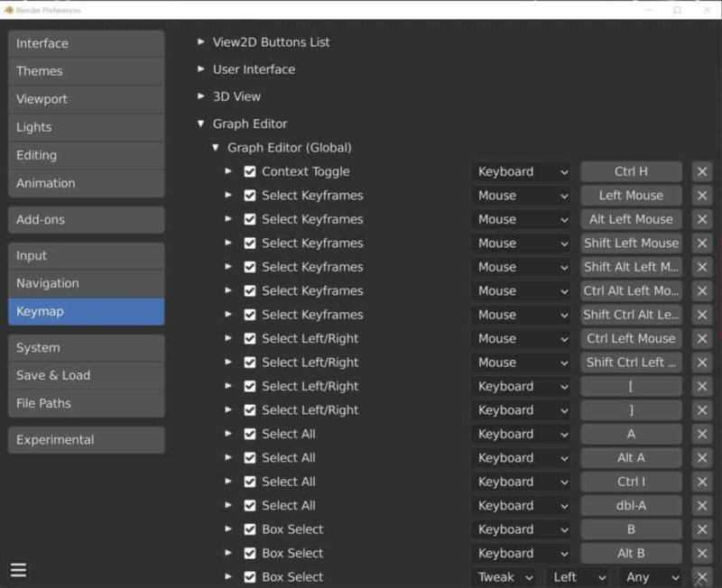Remove the Box Select 'B' binding
The height and width of the screenshot is (588, 722).
[701, 529]
